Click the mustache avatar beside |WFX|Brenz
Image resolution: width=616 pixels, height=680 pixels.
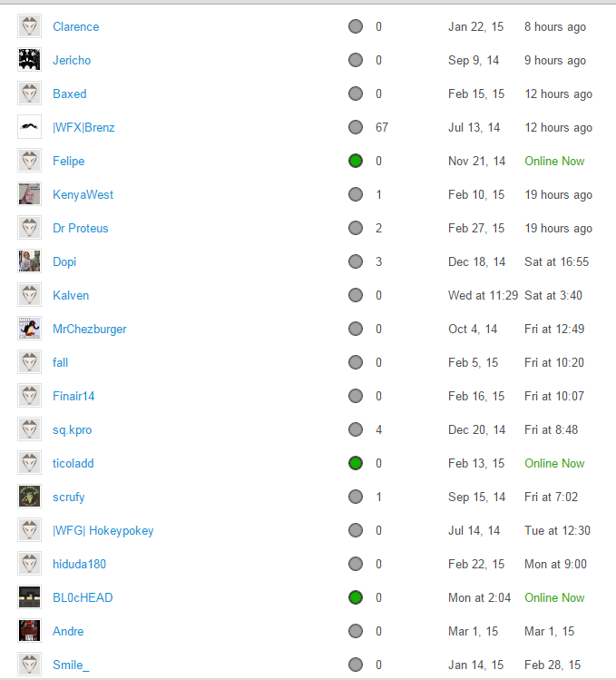pyautogui.click(x=29, y=127)
